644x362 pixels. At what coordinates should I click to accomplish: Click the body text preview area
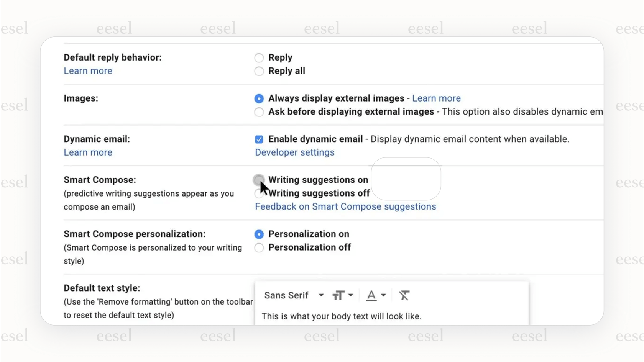[x=341, y=316]
